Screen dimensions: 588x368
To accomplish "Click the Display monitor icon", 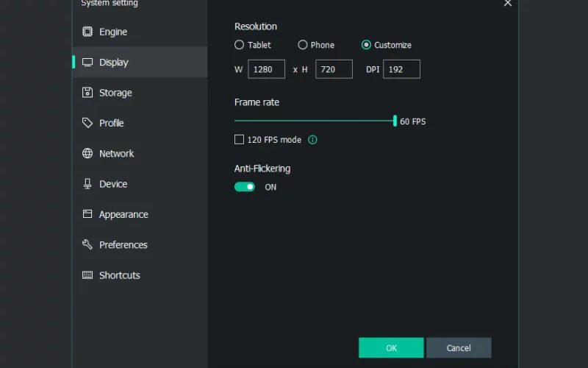I will (x=87, y=62).
